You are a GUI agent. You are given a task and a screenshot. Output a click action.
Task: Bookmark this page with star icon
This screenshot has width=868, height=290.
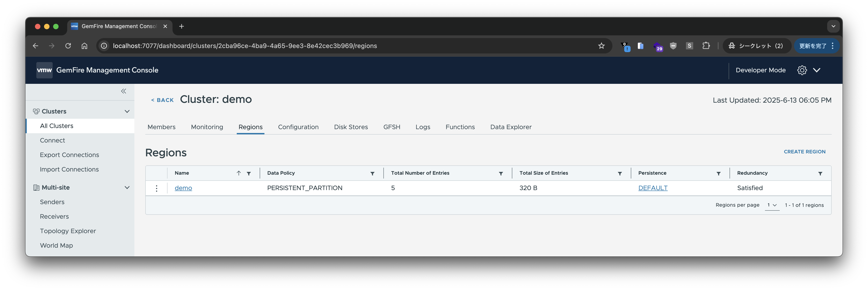coord(602,46)
